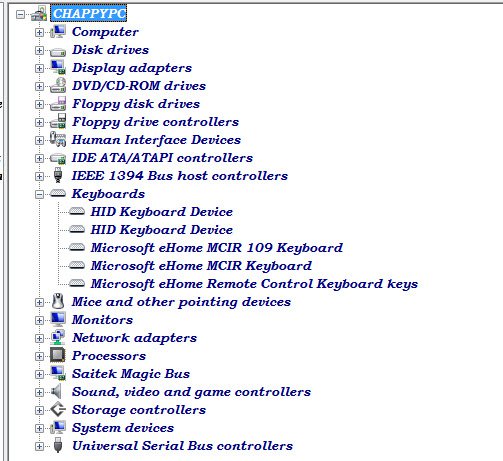This screenshot has height=461, width=503.
Task: Click the Disk drives icon
Action: click(x=58, y=52)
